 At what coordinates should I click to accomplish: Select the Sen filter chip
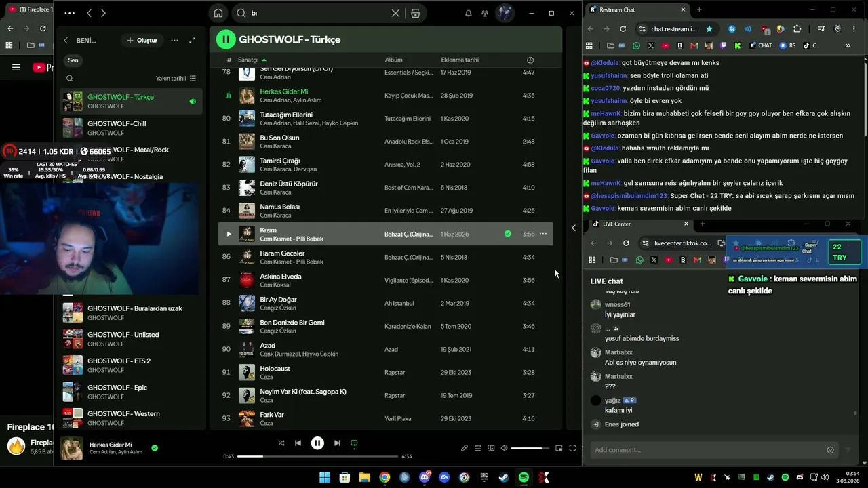(73, 60)
